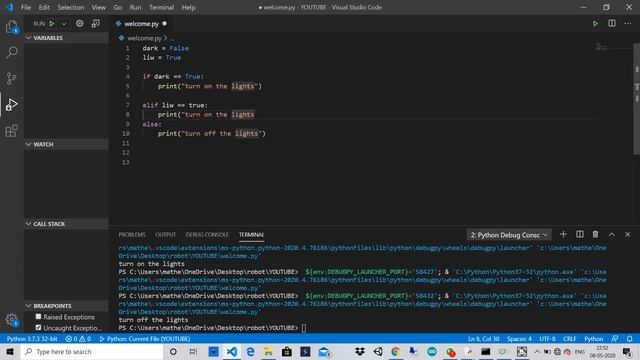This screenshot has width=640, height=360.
Task: Open the debug configuration dropdown arrow
Action: [64, 24]
